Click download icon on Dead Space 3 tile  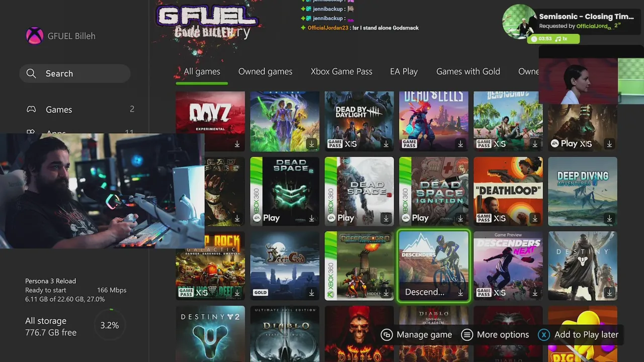pos(386,218)
